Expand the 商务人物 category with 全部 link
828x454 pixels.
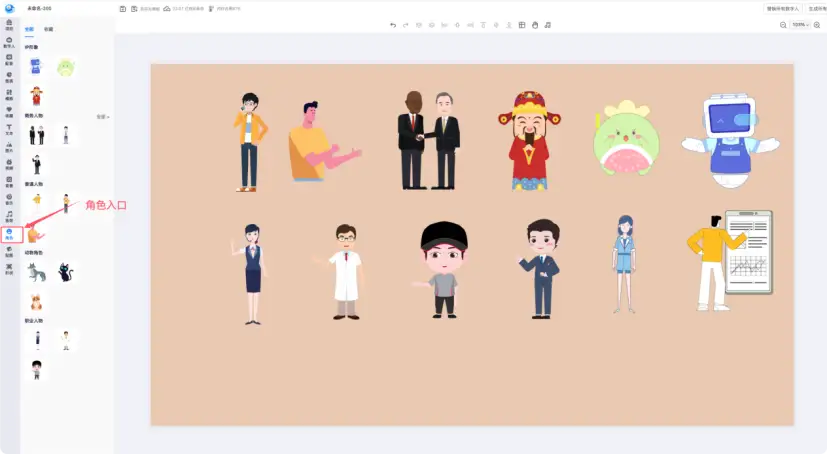[x=102, y=117]
